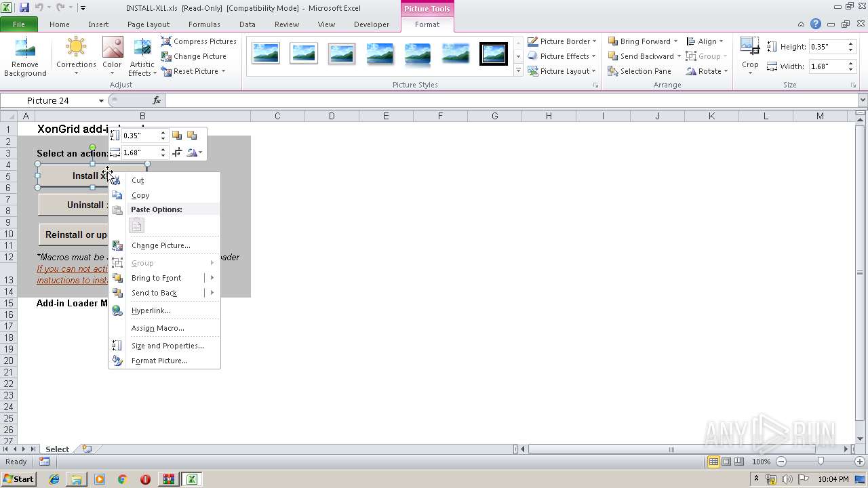Image resolution: width=868 pixels, height=488 pixels.
Task: Click mini toolbar Send Backward icon
Action: pyautogui.click(x=192, y=136)
